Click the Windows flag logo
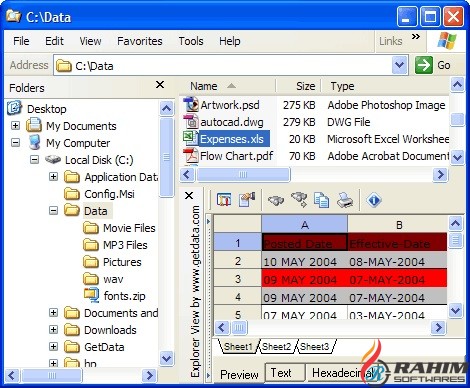 coord(447,41)
